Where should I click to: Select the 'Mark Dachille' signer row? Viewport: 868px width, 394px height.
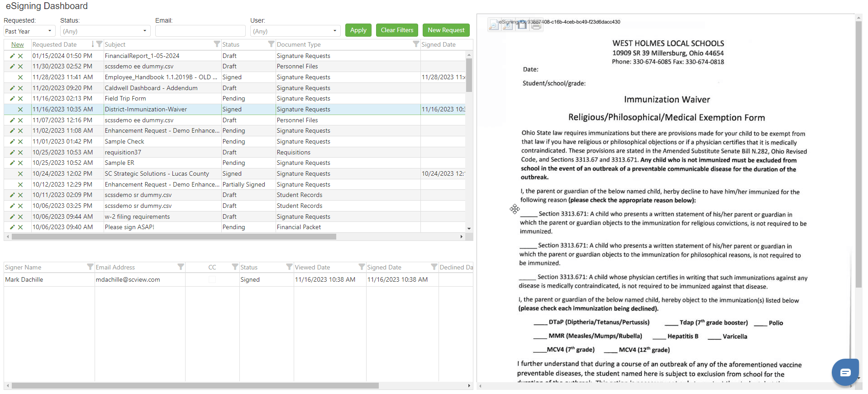click(x=238, y=279)
